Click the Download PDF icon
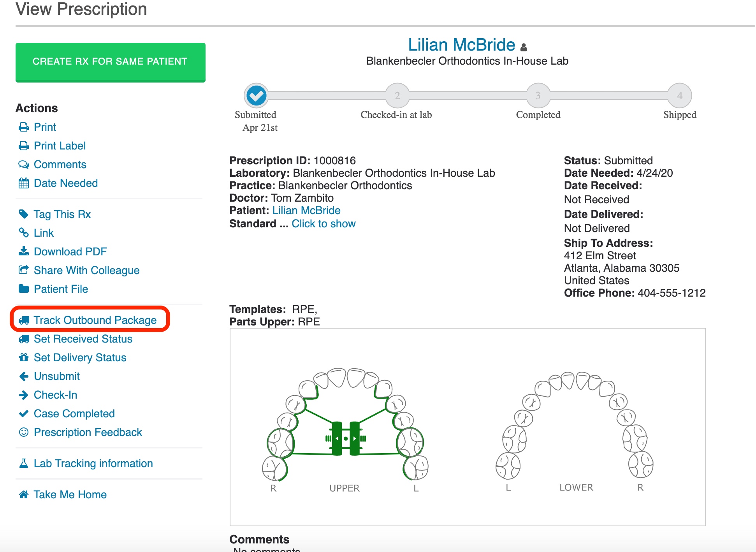This screenshot has width=756, height=552. pos(24,251)
